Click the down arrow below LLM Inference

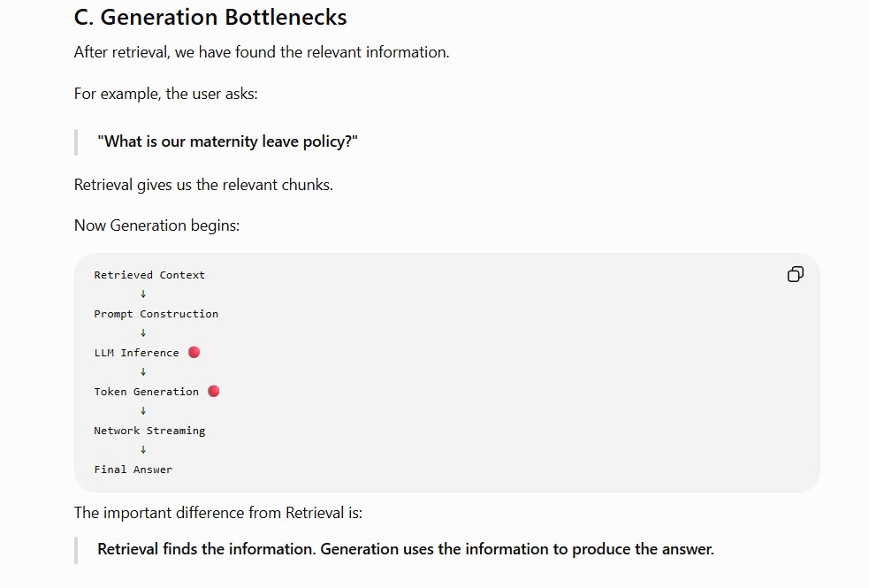[143, 372]
